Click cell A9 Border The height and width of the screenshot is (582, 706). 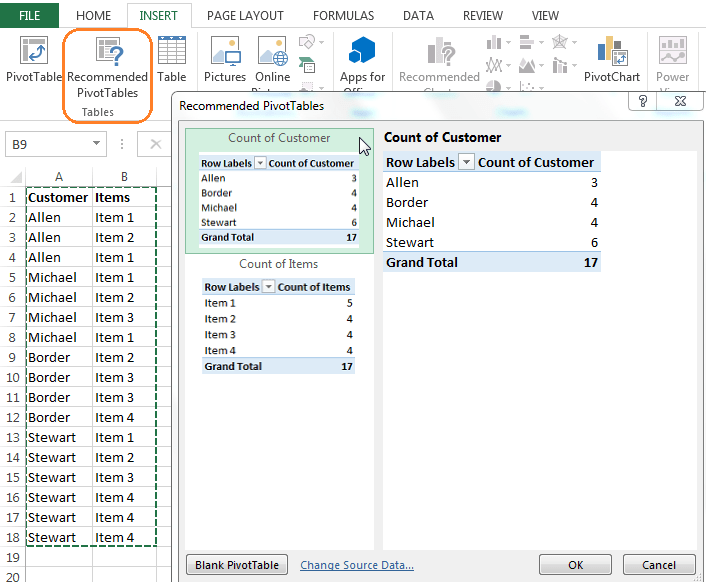point(59,357)
